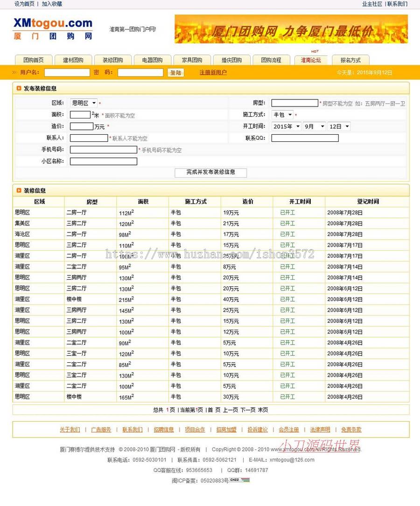Open the 招商加盟 footer link
The image size is (420, 506).
point(226,430)
